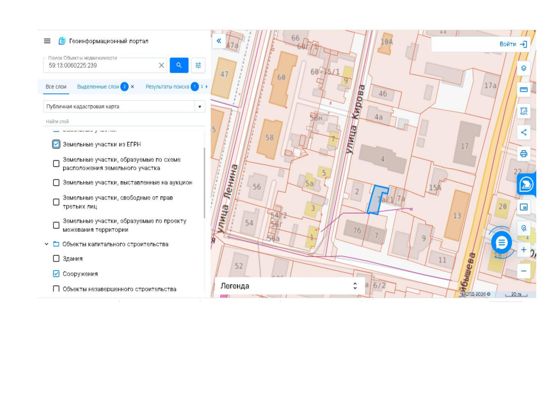Print the map

[x=524, y=154]
